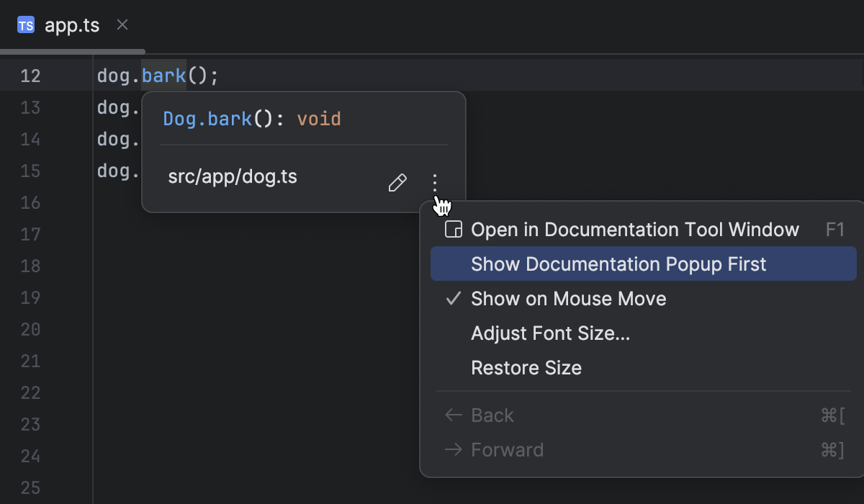Select Open in Documentation Tool Window
This screenshot has width=864, height=504.
click(x=634, y=229)
